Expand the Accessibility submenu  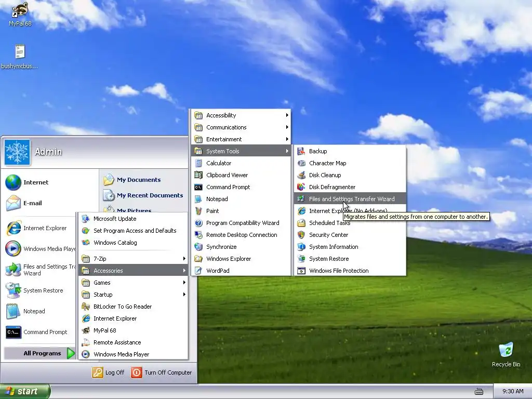(241, 115)
